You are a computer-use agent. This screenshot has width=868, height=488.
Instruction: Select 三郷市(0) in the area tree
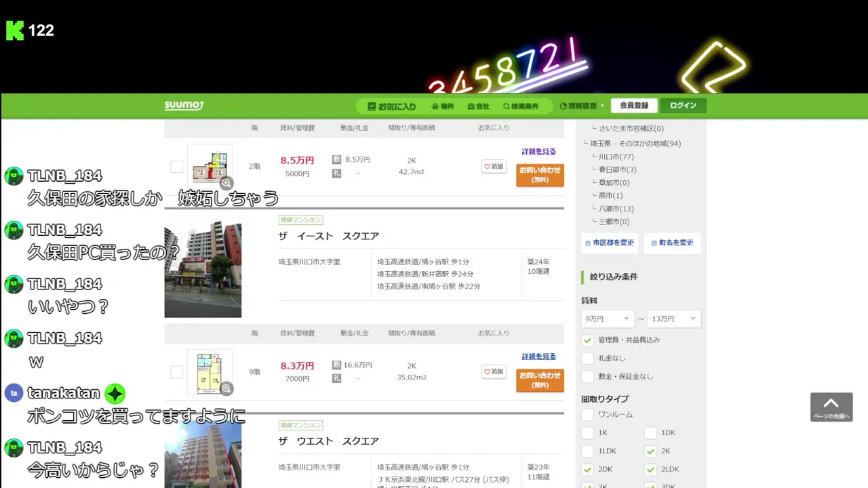(614, 222)
